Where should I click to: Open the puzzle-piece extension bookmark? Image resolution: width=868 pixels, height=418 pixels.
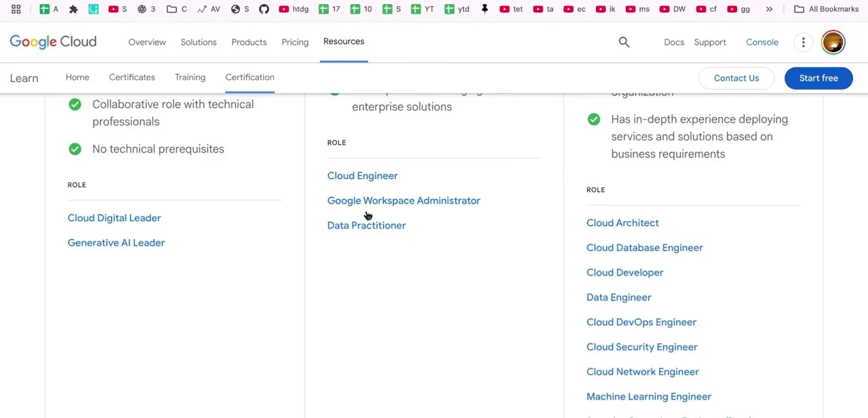(x=73, y=9)
